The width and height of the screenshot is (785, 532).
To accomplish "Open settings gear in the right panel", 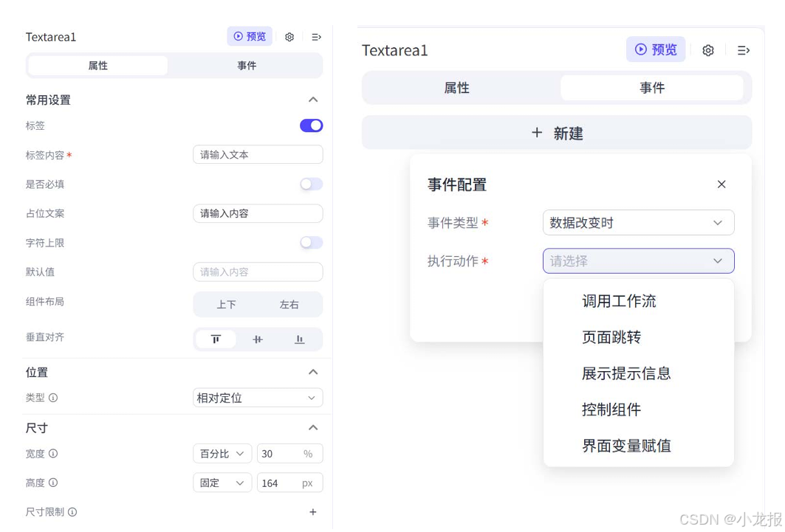I will pos(707,50).
